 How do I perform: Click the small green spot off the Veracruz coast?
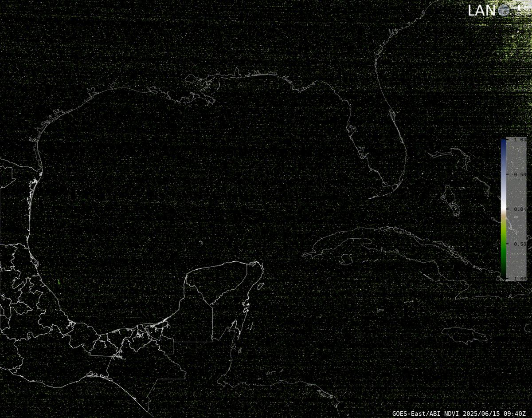pyautogui.click(x=59, y=282)
